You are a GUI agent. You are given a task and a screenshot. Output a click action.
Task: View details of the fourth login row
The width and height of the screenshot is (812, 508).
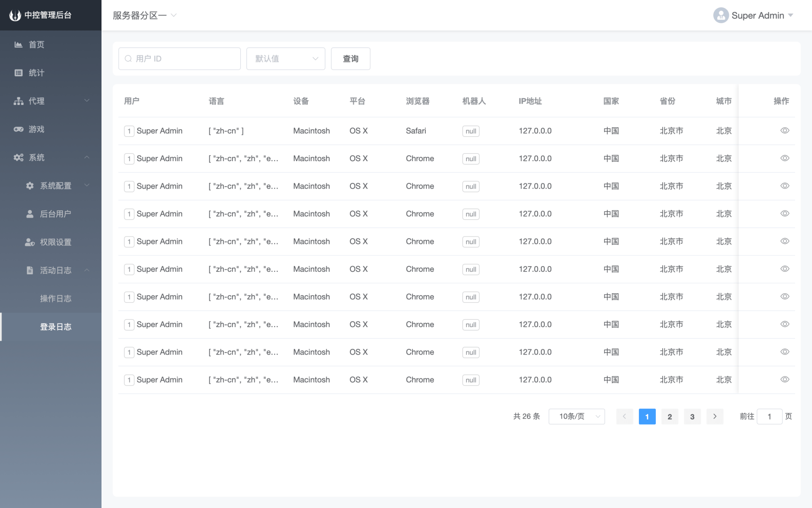[785, 213]
